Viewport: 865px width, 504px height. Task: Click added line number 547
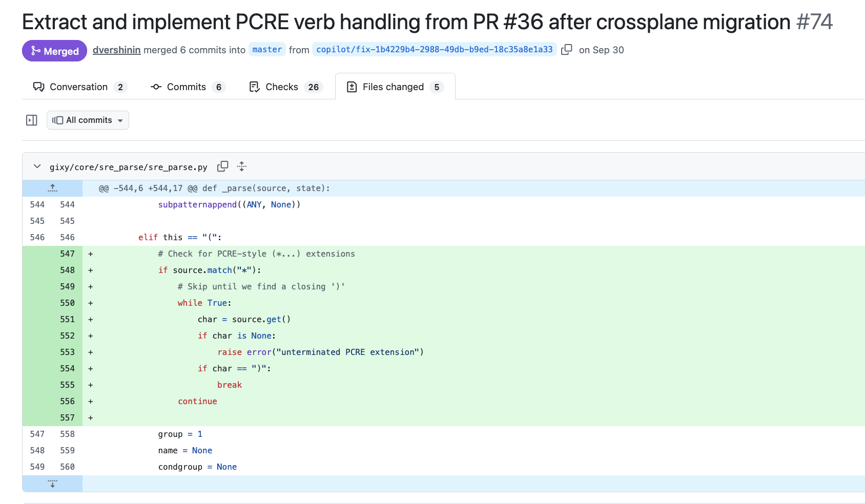pos(67,254)
